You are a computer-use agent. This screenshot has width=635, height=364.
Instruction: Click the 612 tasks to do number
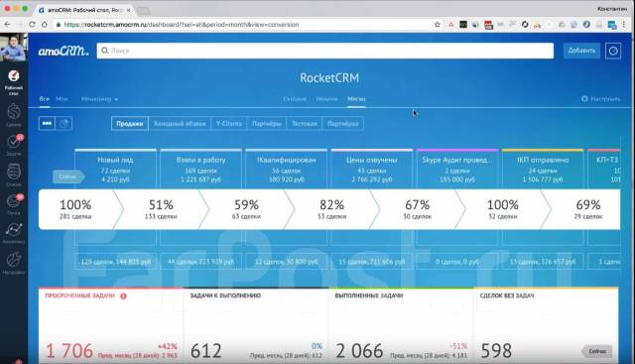(206, 351)
